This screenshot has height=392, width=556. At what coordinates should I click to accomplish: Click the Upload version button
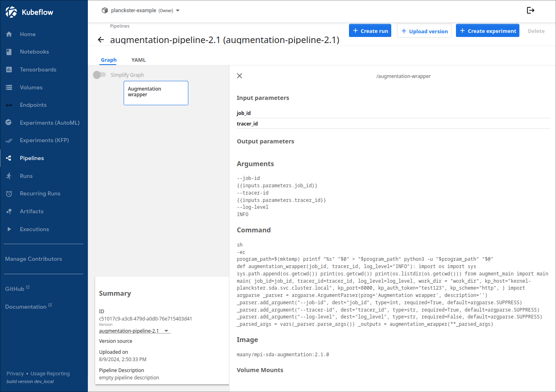coord(424,31)
